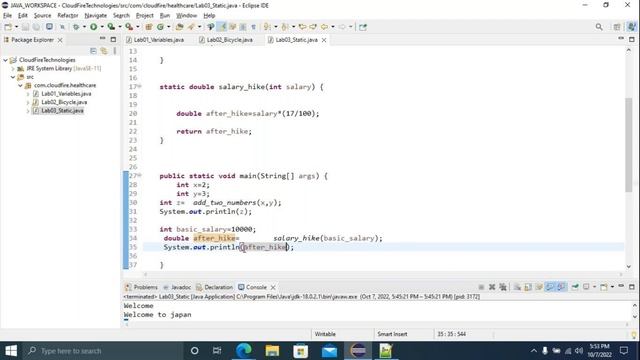640x360 pixels.
Task: Click the Clear Console icon
Action: [517, 287]
